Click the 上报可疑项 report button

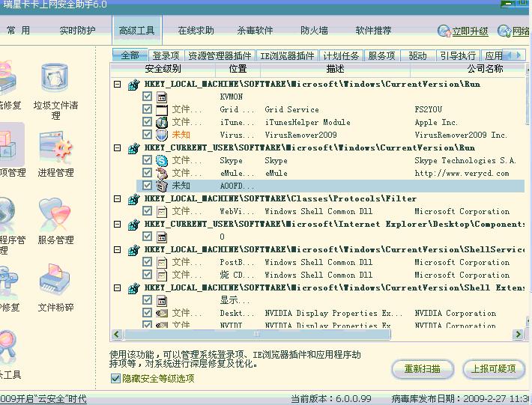click(x=493, y=369)
